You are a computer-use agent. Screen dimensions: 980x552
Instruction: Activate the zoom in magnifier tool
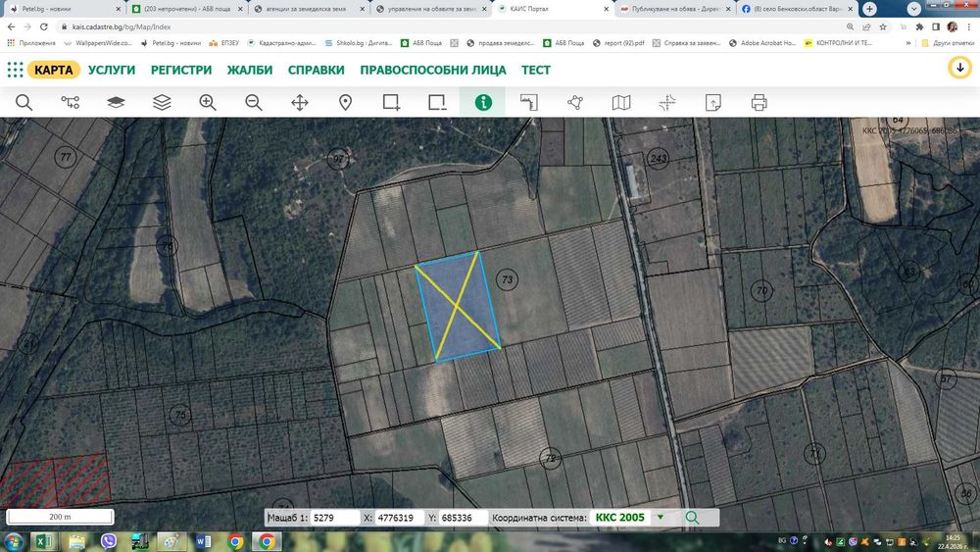click(208, 103)
